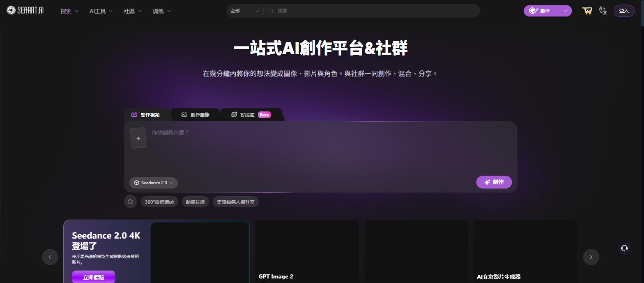
Task: Open the language translation icon
Action: pos(603,11)
